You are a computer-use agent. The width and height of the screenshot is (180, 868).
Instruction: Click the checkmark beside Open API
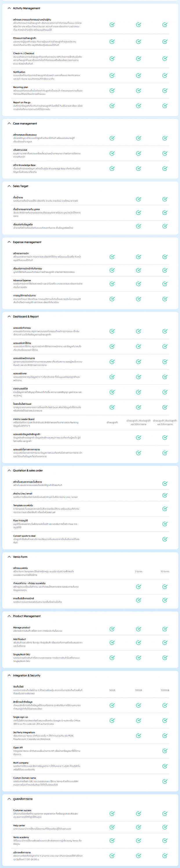(x=165, y=751)
